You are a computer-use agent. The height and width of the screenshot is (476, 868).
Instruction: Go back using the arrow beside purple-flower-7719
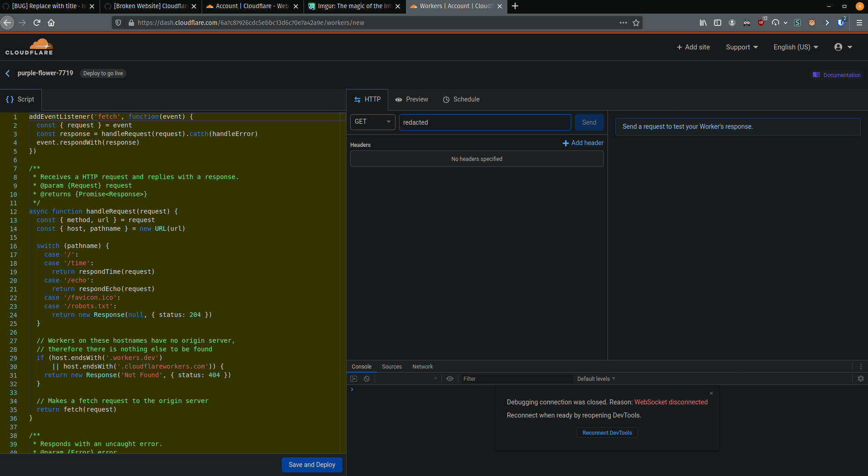click(x=7, y=73)
